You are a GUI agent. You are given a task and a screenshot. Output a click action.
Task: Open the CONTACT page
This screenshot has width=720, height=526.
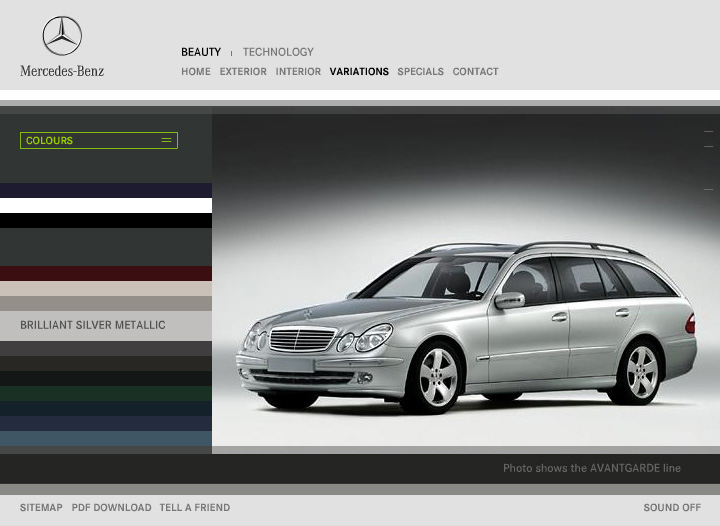[475, 72]
